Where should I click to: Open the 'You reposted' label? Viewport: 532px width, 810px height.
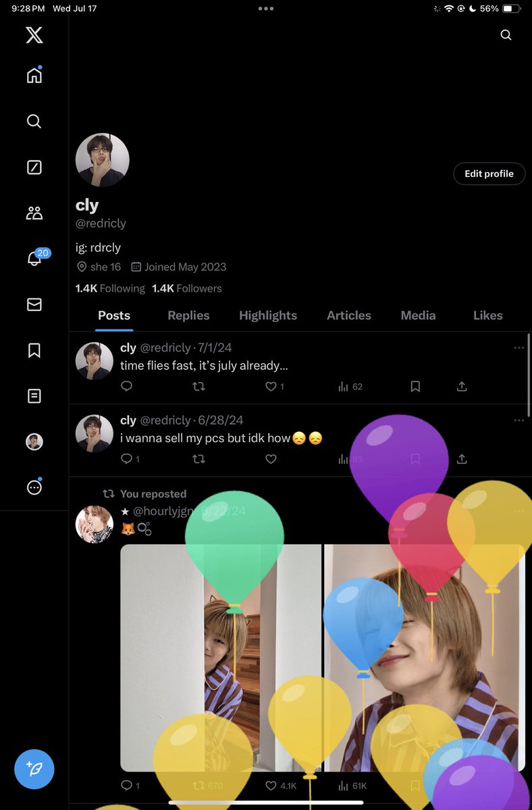tap(153, 494)
